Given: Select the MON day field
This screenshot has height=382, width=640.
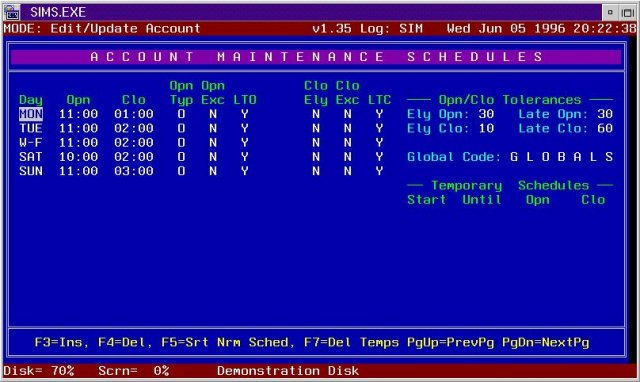Looking at the screenshot, I should tap(31, 114).
